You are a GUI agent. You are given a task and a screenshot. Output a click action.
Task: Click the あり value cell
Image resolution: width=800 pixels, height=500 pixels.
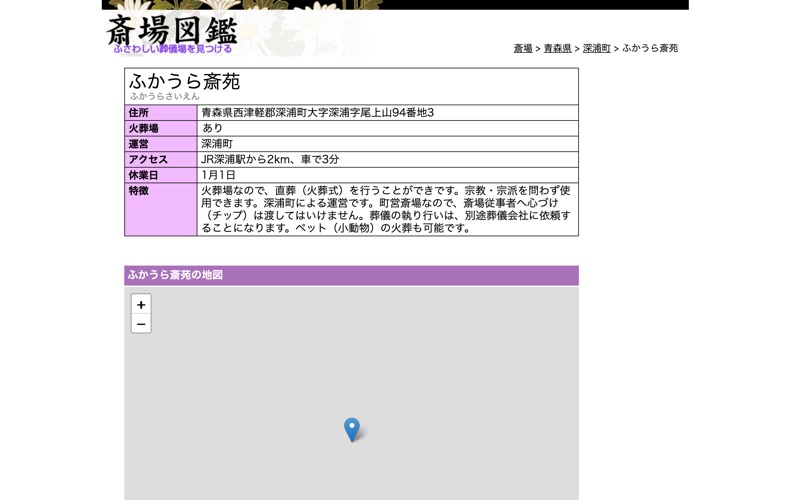388,128
